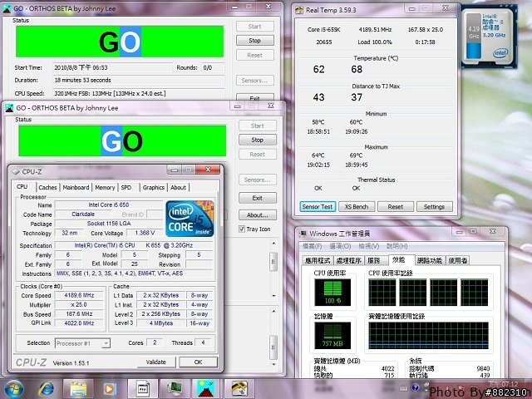Open the Processor #1 selection dropdown

point(106,343)
